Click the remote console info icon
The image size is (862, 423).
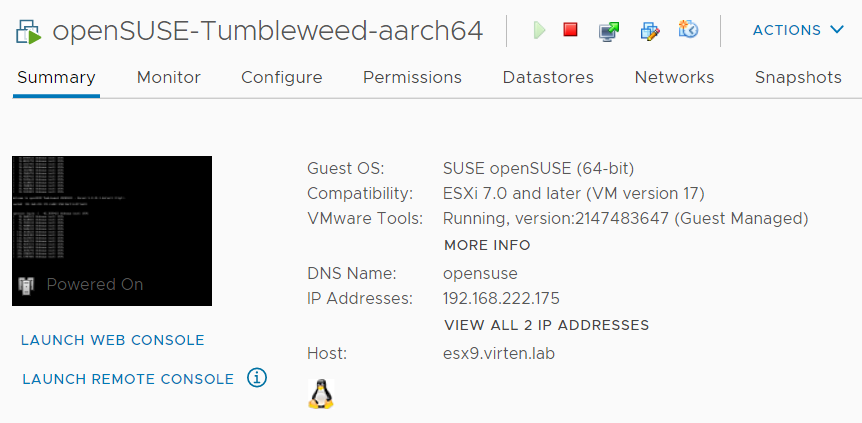point(257,378)
